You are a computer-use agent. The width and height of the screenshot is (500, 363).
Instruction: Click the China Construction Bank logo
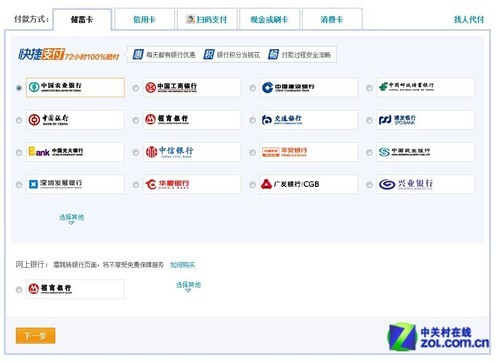(x=309, y=87)
